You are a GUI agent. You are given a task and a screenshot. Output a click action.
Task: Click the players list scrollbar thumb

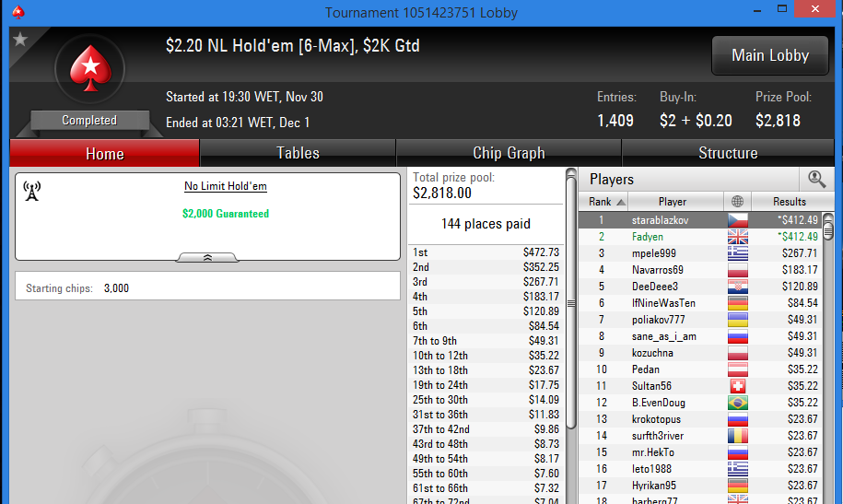(828, 227)
